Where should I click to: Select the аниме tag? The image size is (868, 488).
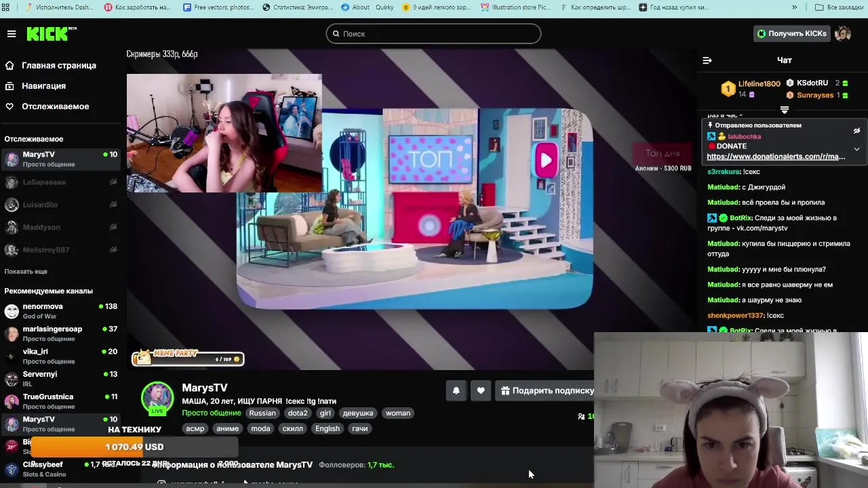pos(227,428)
